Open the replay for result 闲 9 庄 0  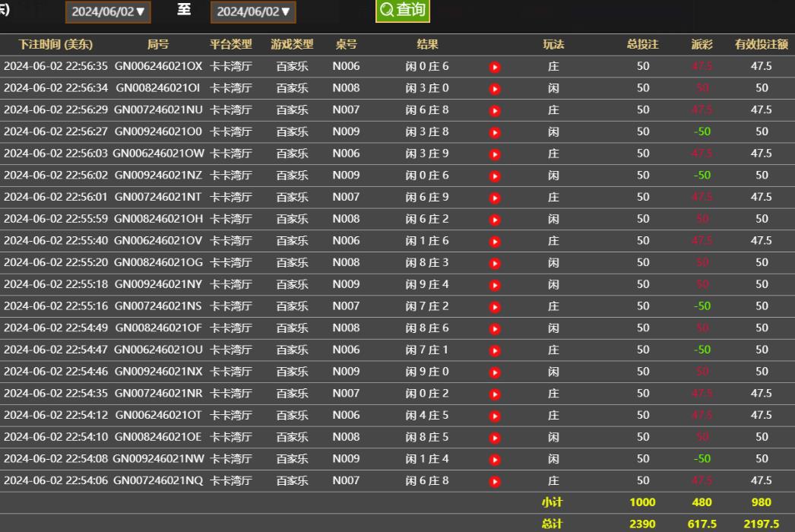point(495,372)
